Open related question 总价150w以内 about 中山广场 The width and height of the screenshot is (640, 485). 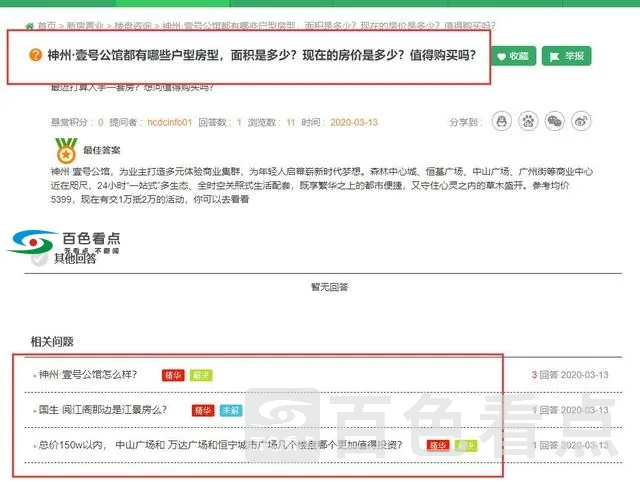pos(220,445)
